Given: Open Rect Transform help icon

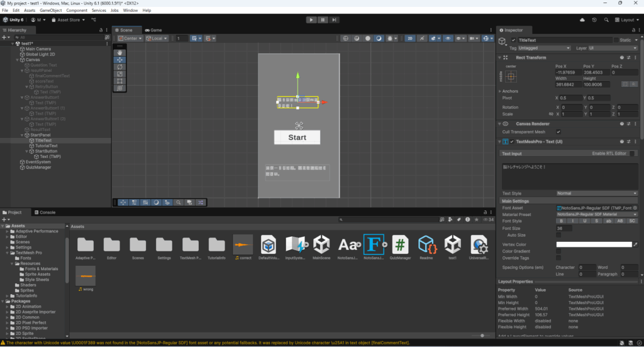Looking at the screenshot, I should point(622,57).
